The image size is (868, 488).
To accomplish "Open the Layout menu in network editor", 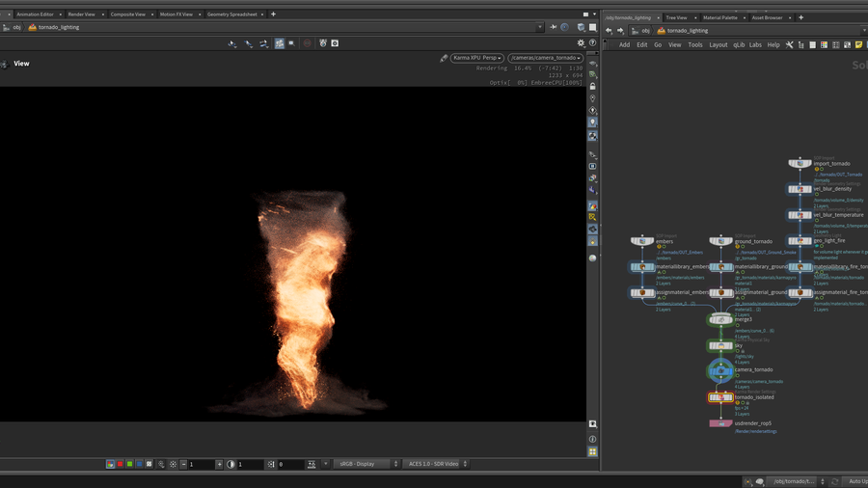I will (718, 44).
